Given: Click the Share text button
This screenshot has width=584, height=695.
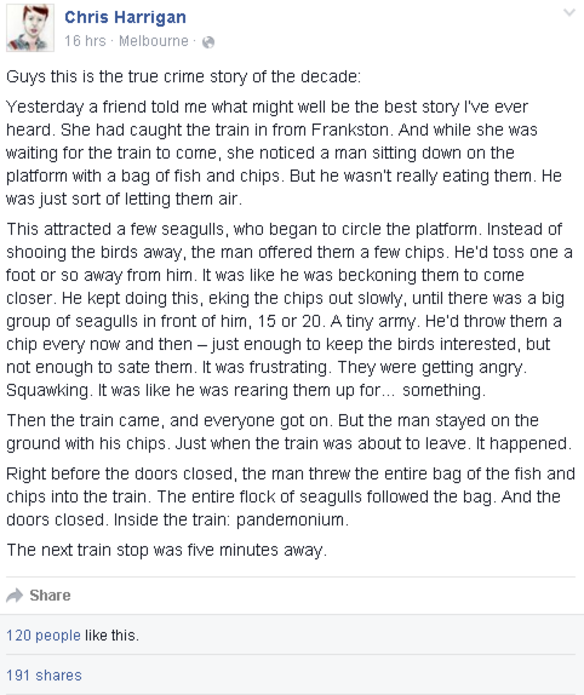Looking at the screenshot, I should 50,595.
